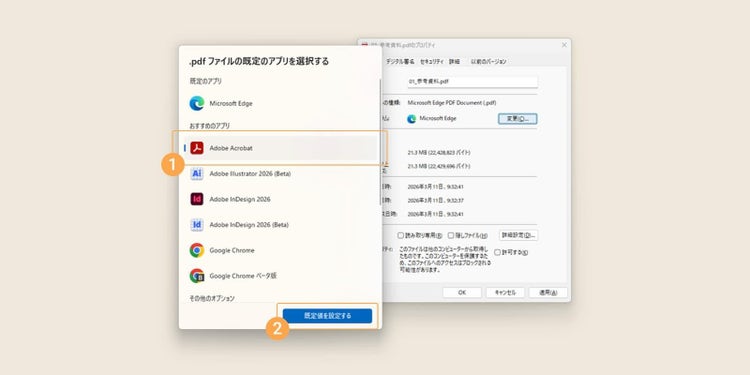Image resolution: width=750 pixels, height=375 pixels.
Task: Click 変更 button in Properties window
Action: [518, 118]
